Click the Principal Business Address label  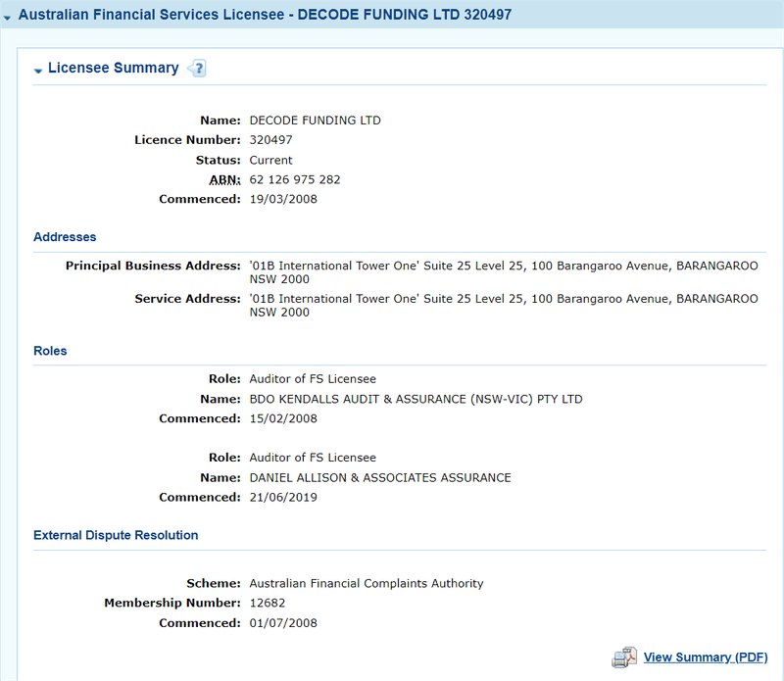pyautogui.click(x=153, y=266)
